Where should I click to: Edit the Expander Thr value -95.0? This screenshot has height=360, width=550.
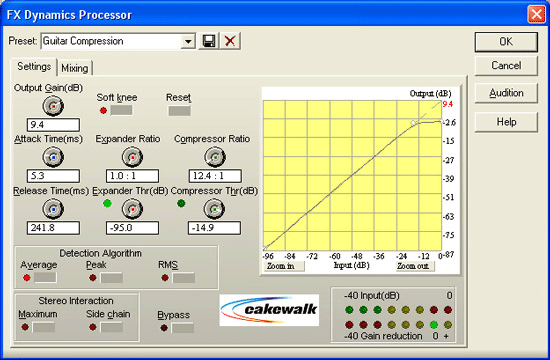coord(132,228)
